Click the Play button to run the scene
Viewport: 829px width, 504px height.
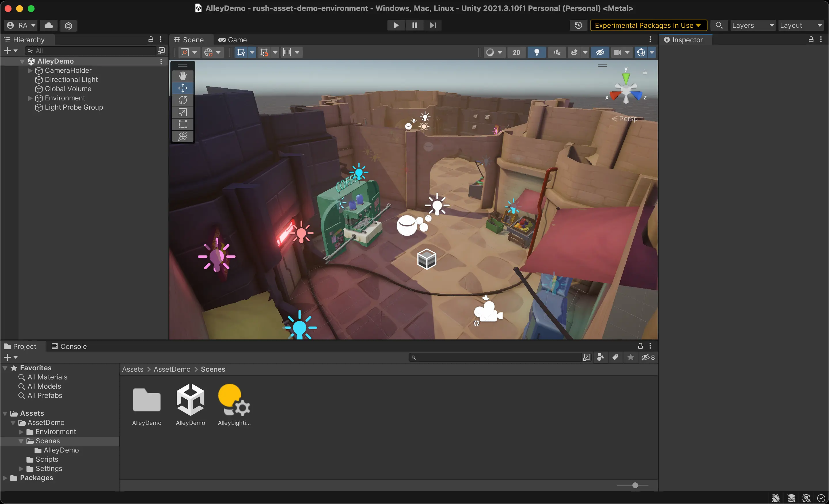tap(396, 25)
